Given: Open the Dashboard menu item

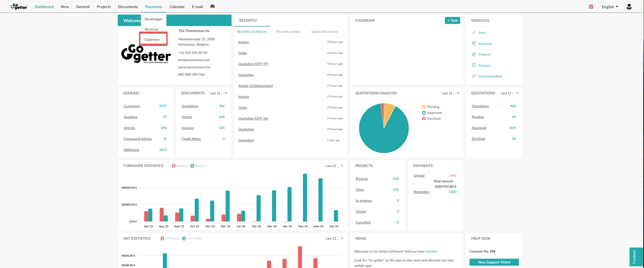Looking at the screenshot, I should (44, 7).
